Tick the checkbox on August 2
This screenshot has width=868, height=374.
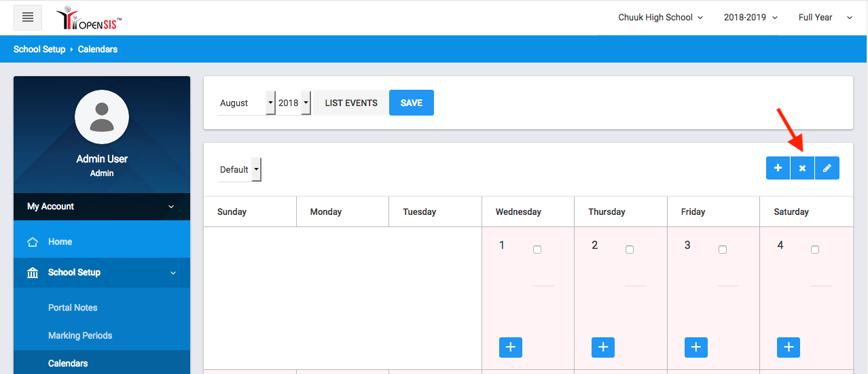point(630,250)
